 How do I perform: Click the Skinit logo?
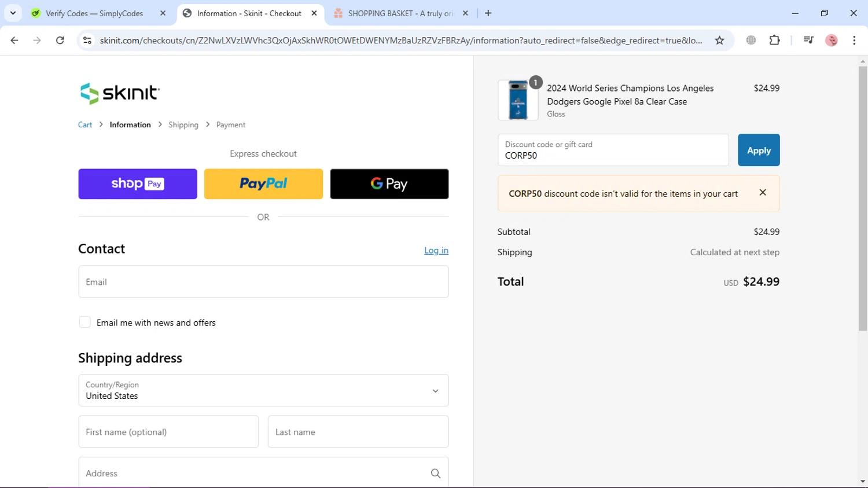point(119,93)
